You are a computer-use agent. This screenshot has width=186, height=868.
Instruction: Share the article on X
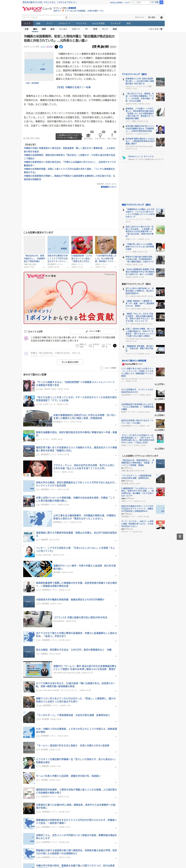pyautogui.click(x=56, y=47)
